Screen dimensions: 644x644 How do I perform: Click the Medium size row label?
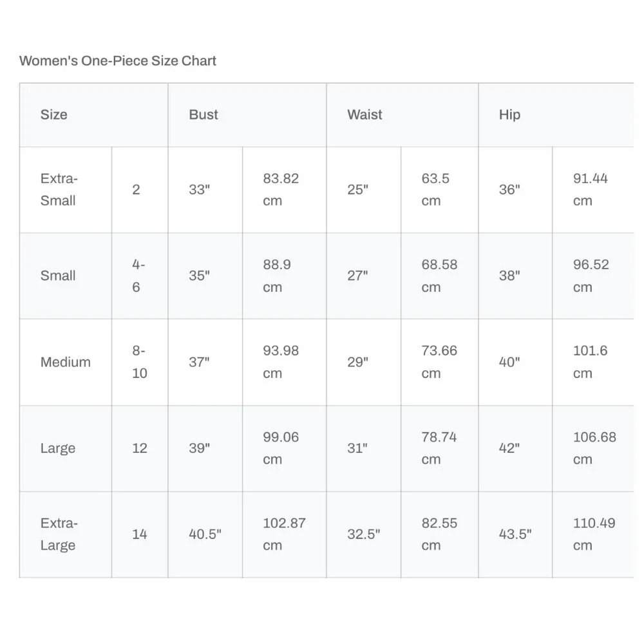(x=65, y=362)
